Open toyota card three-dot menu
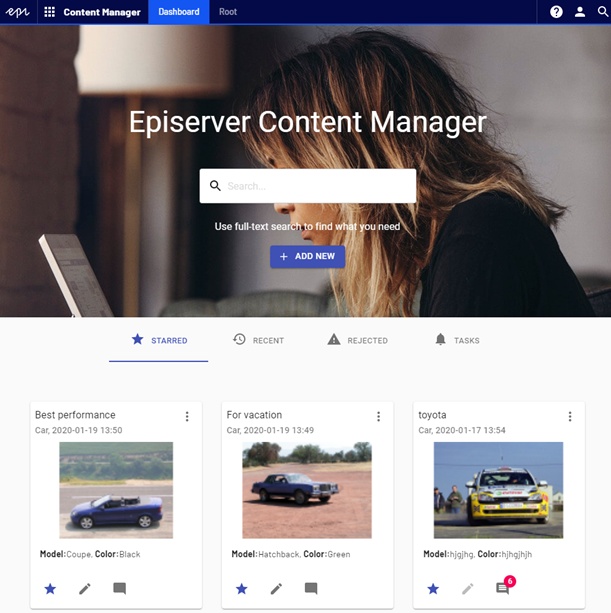The width and height of the screenshot is (611, 613). [570, 416]
